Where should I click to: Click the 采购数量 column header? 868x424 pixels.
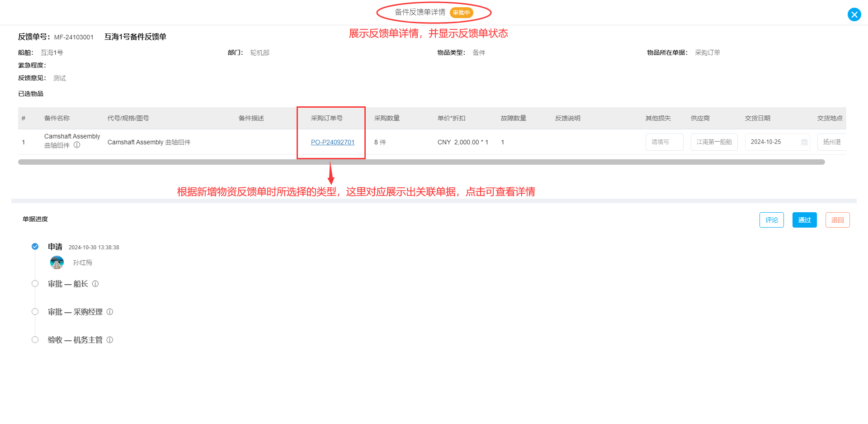(387, 118)
